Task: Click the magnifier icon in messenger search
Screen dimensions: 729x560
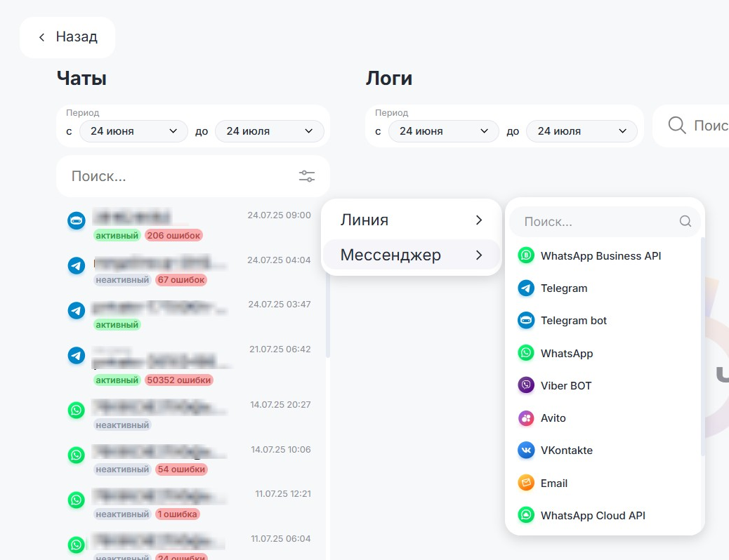Action: pyautogui.click(x=685, y=222)
